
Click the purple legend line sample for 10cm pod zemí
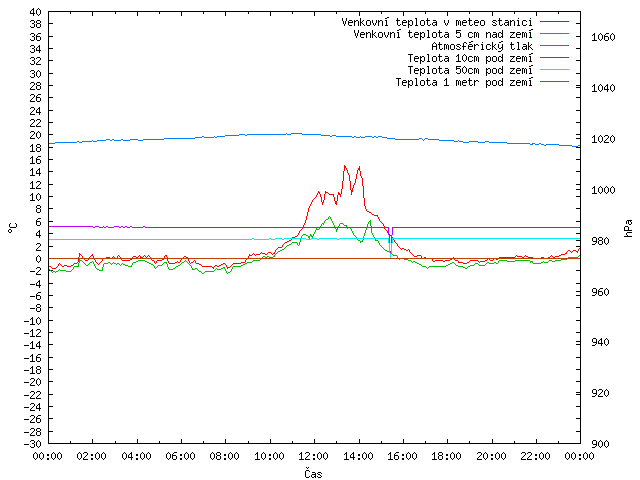coord(554,58)
